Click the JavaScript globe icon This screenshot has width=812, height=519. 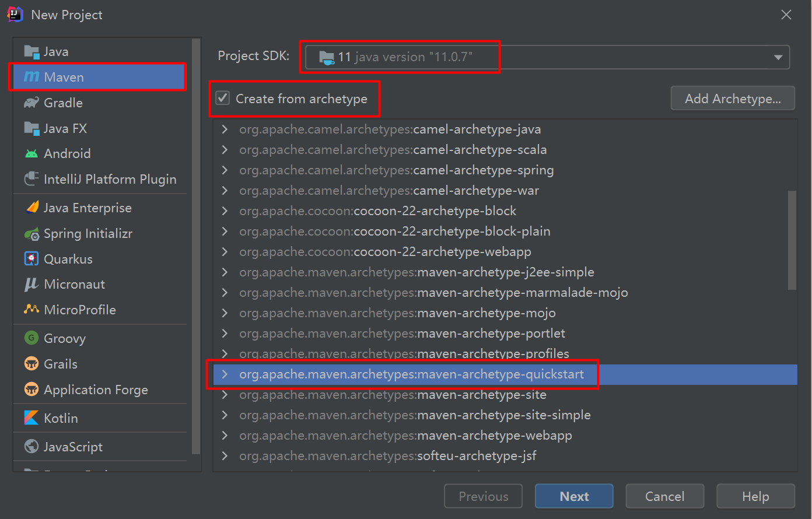pos(32,447)
